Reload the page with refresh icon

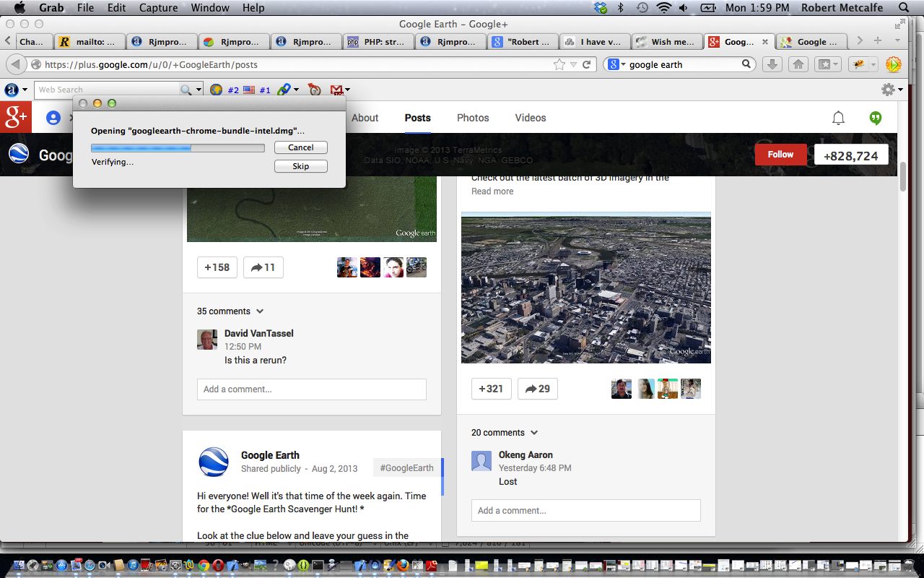coord(587,64)
